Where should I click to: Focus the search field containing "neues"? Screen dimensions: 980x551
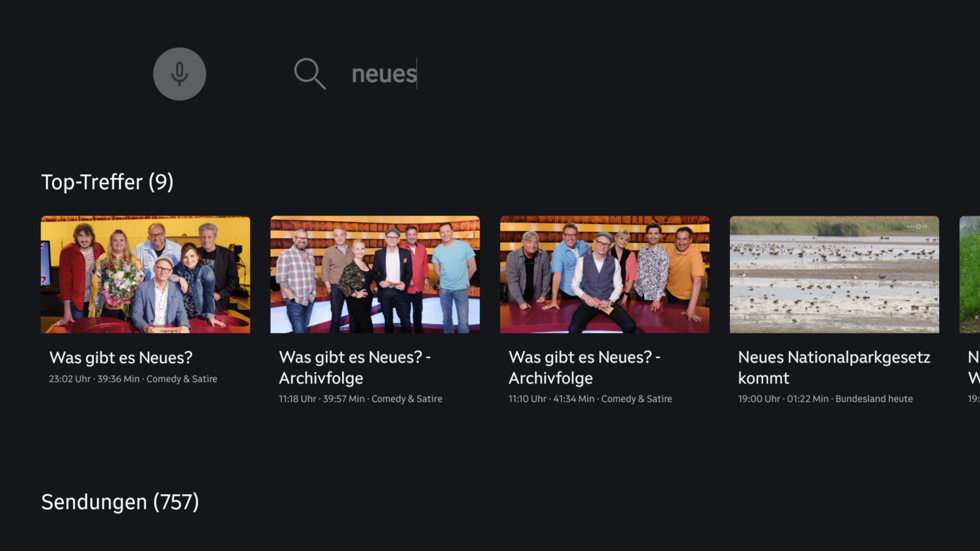tap(384, 74)
